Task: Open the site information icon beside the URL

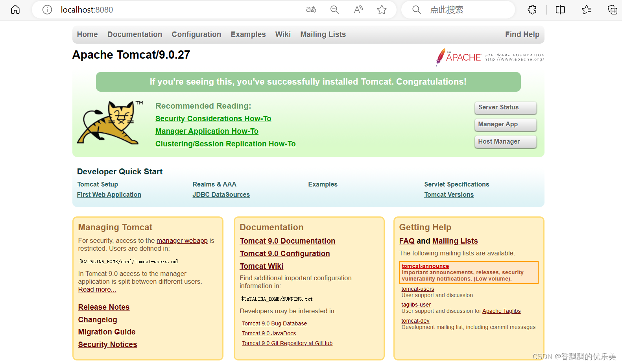Action: pos(47,9)
